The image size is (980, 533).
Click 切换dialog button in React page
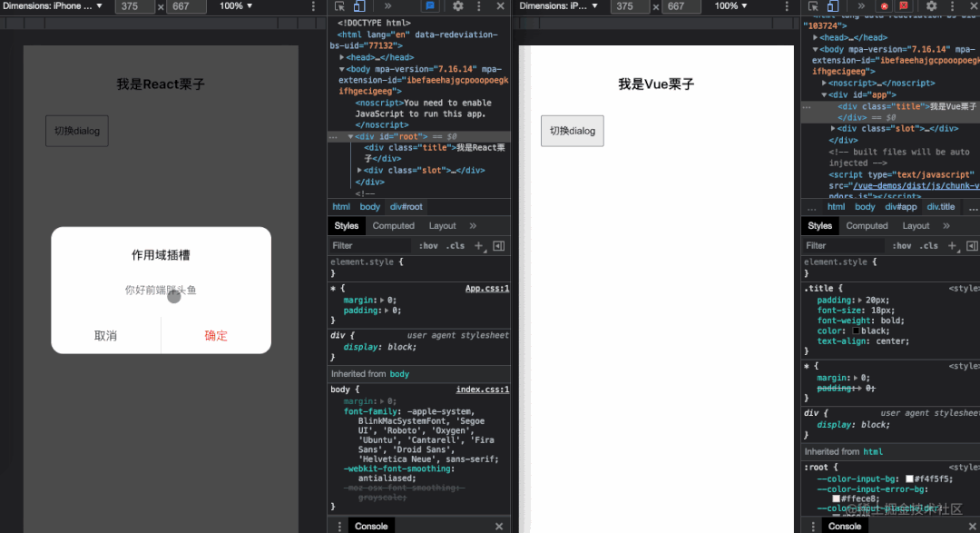[77, 131]
